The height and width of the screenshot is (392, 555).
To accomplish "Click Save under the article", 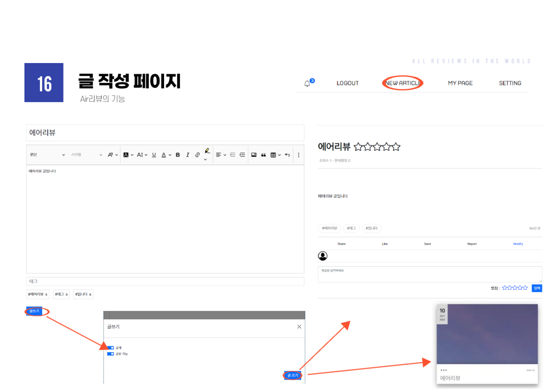I will pyautogui.click(x=427, y=244).
